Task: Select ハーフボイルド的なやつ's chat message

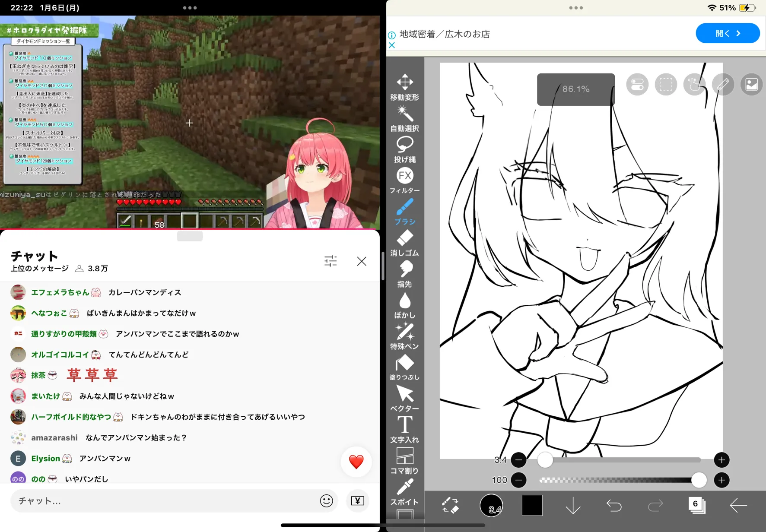Action: pyautogui.click(x=190, y=417)
